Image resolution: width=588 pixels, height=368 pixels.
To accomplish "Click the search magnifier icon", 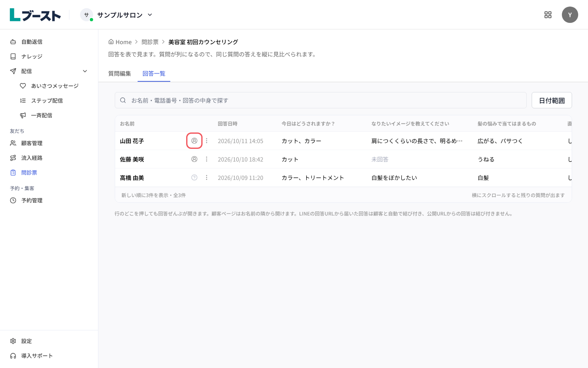I will point(123,100).
